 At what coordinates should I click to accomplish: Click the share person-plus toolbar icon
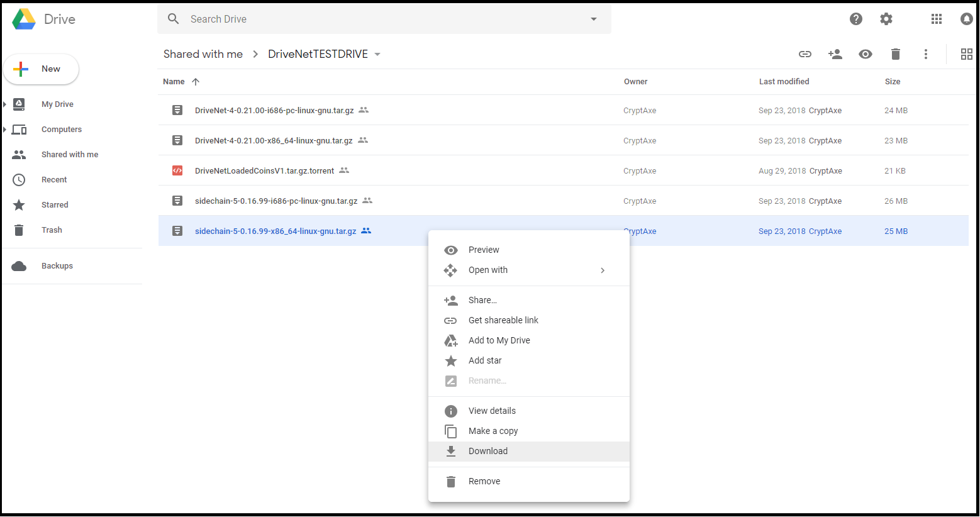[x=835, y=54]
